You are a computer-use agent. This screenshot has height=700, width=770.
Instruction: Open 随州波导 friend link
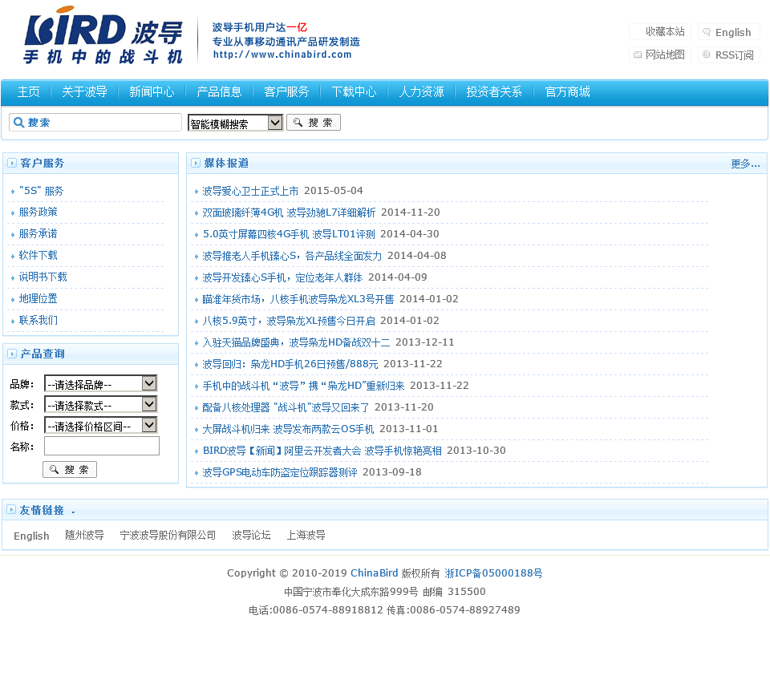(x=84, y=535)
